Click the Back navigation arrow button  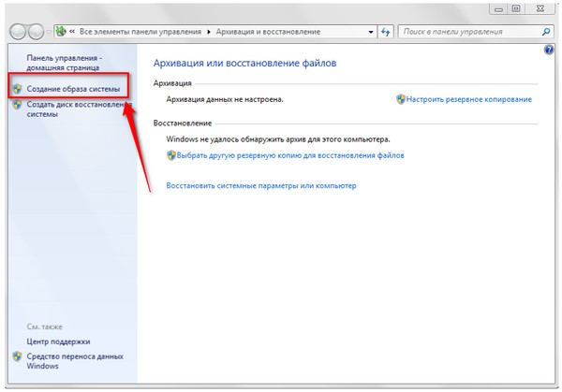[18, 32]
